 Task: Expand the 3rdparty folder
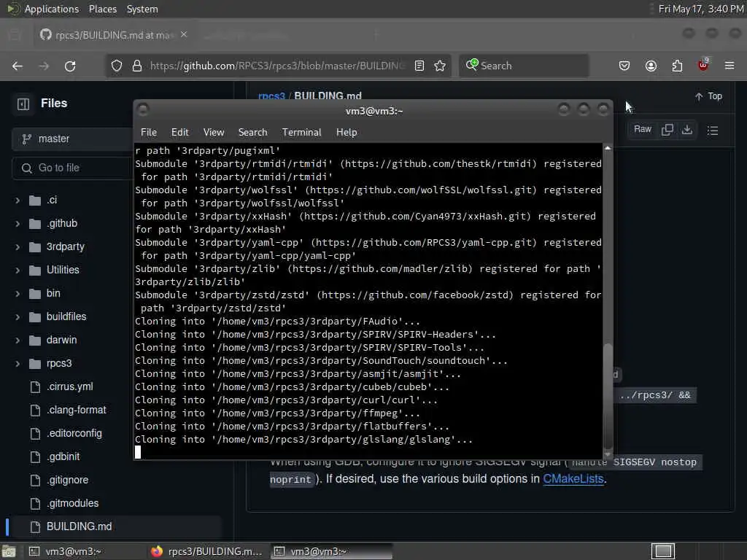click(x=18, y=247)
